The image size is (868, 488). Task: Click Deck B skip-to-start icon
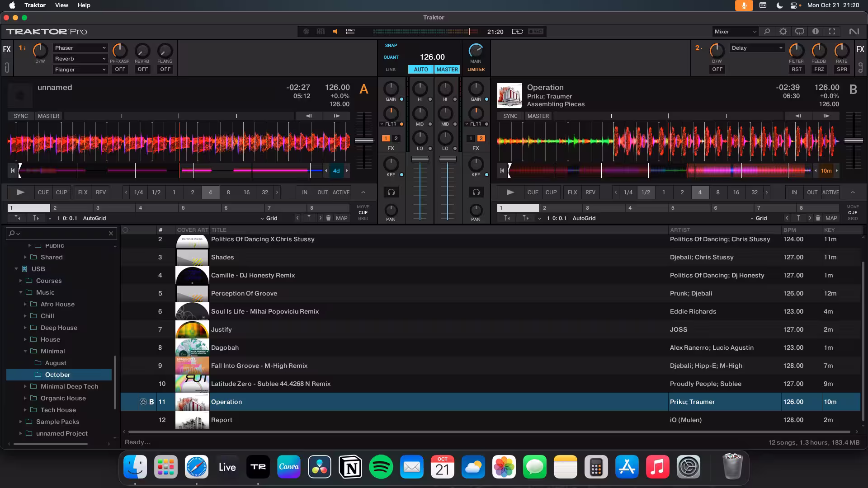tap(502, 171)
